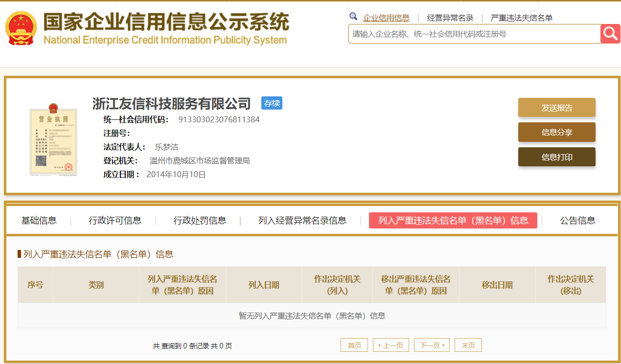Click the 成立日期 label
This screenshot has width=621, height=364.
tap(121, 174)
